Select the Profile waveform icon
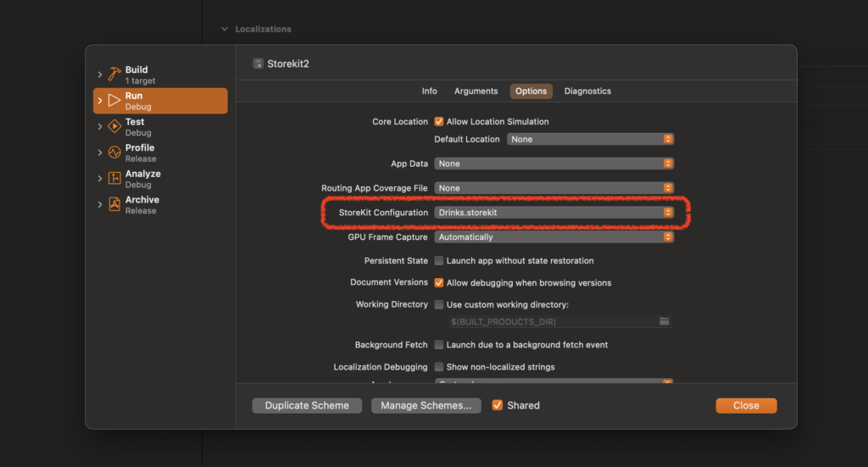This screenshot has width=868, height=467. (114, 153)
